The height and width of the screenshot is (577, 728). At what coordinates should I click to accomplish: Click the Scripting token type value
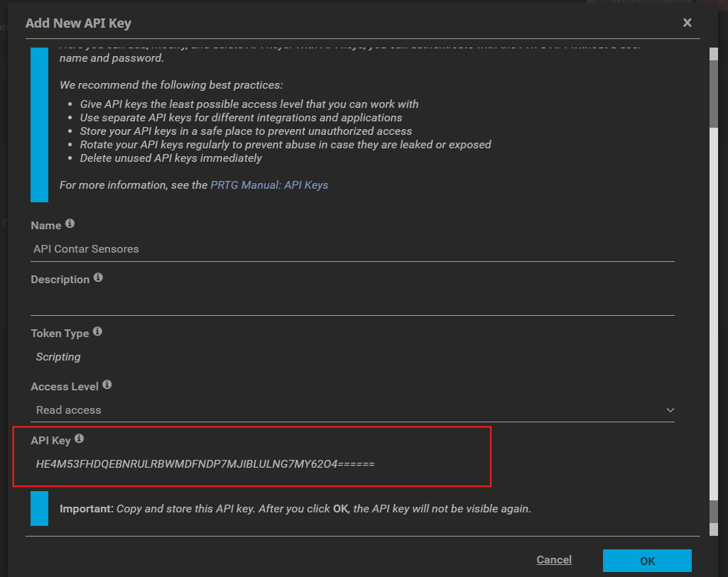coord(58,357)
